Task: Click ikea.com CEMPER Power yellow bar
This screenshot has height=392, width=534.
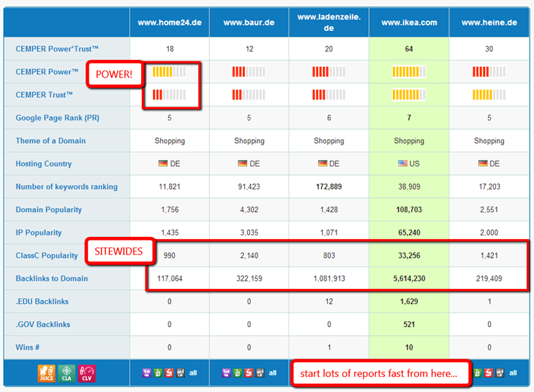Action: [x=409, y=72]
